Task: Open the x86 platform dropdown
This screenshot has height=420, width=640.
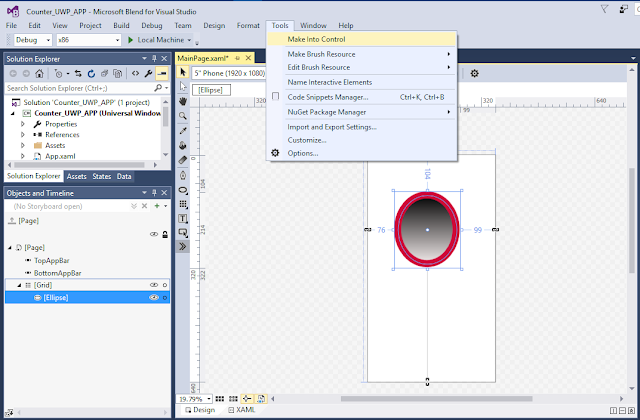Action: tap(89, 40)
